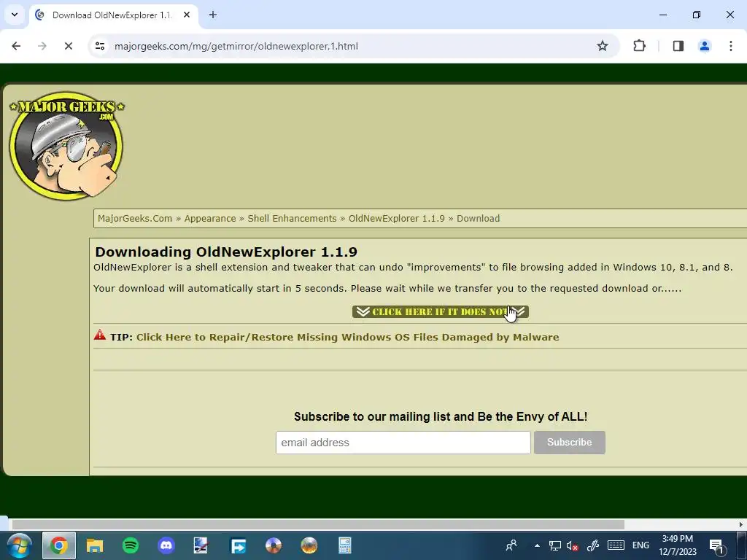
Task: View site information icon in address bar
Action: [x=100, y=46]
